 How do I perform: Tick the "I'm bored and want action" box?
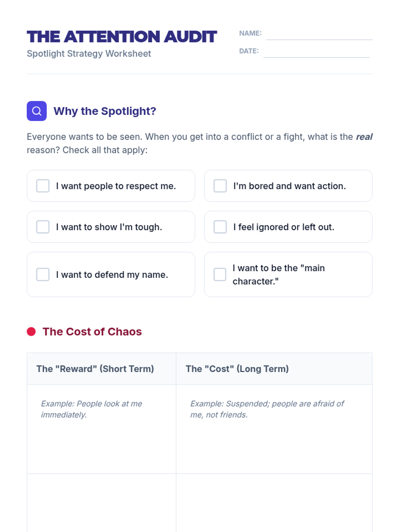pos(220,186)
